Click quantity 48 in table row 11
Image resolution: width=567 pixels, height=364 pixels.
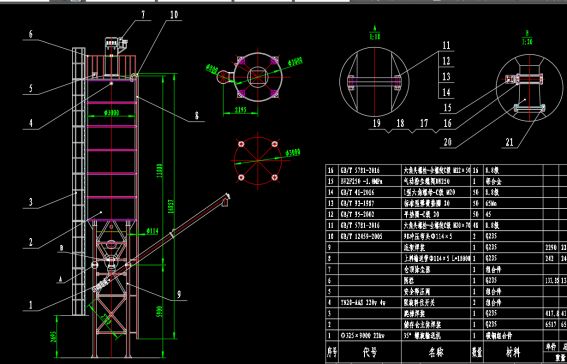(476, 226)
